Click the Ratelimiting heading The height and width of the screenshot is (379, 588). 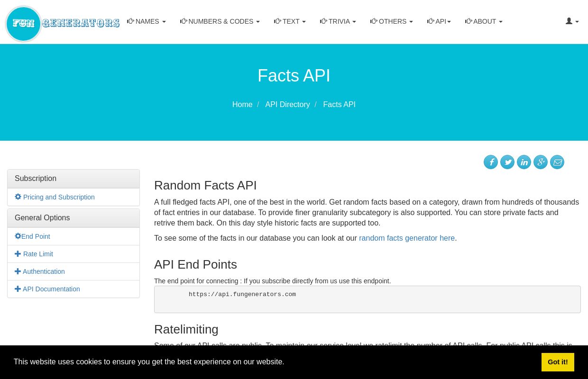click(186, 329)
